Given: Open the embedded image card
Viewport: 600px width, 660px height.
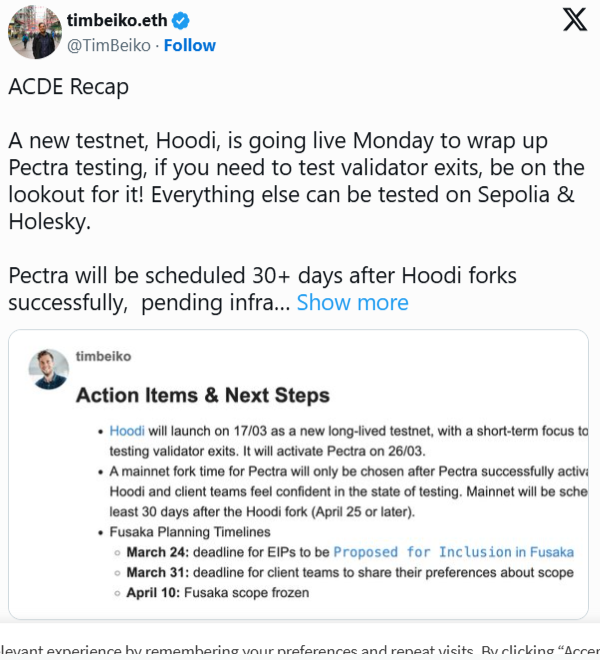Looking at the screenshot, I should tap(299, 474).
